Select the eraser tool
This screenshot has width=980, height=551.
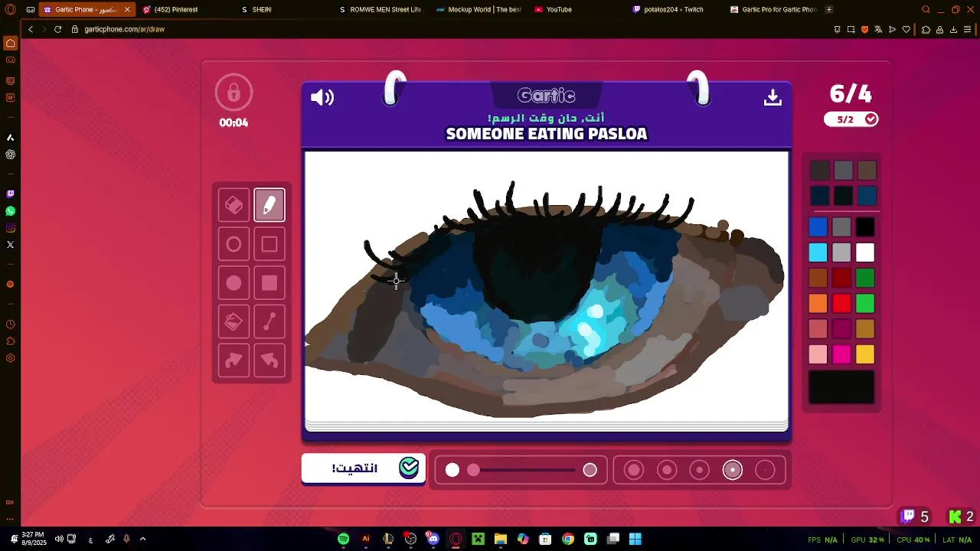pos(234,205)
